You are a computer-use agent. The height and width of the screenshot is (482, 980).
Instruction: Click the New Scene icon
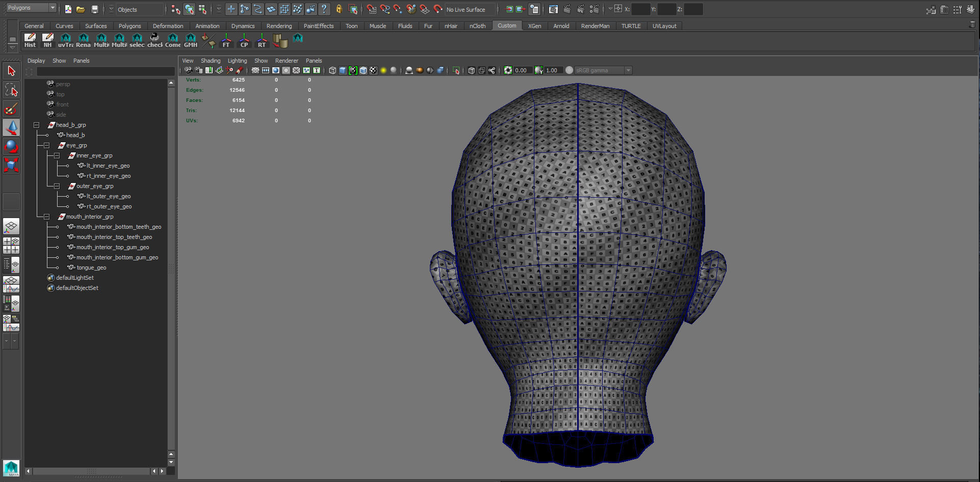68,9
